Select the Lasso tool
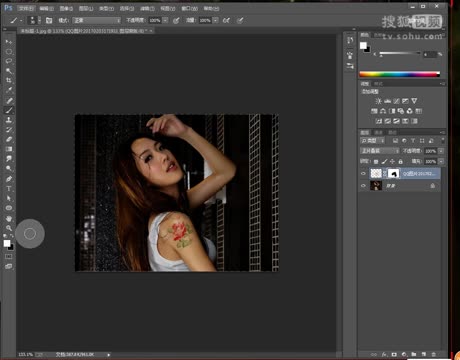The height and width of the screenshot is (360, 460). click(9, 61)
